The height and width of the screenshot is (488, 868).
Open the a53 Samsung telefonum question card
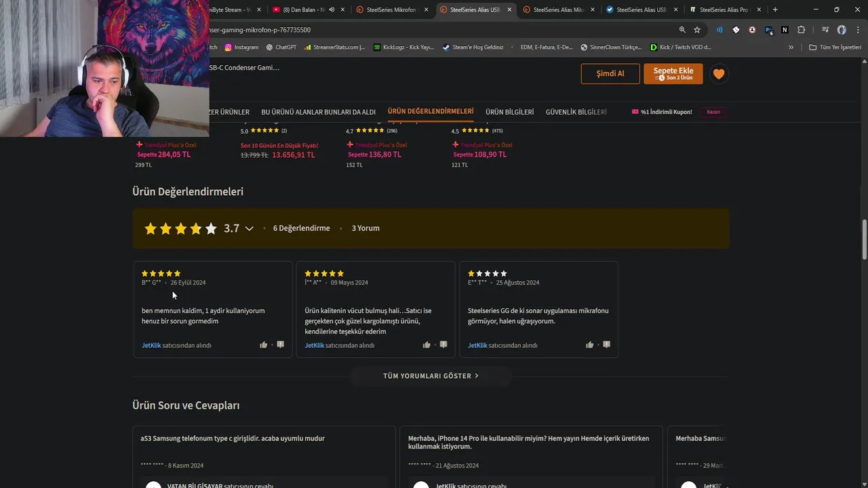[264, 457]
